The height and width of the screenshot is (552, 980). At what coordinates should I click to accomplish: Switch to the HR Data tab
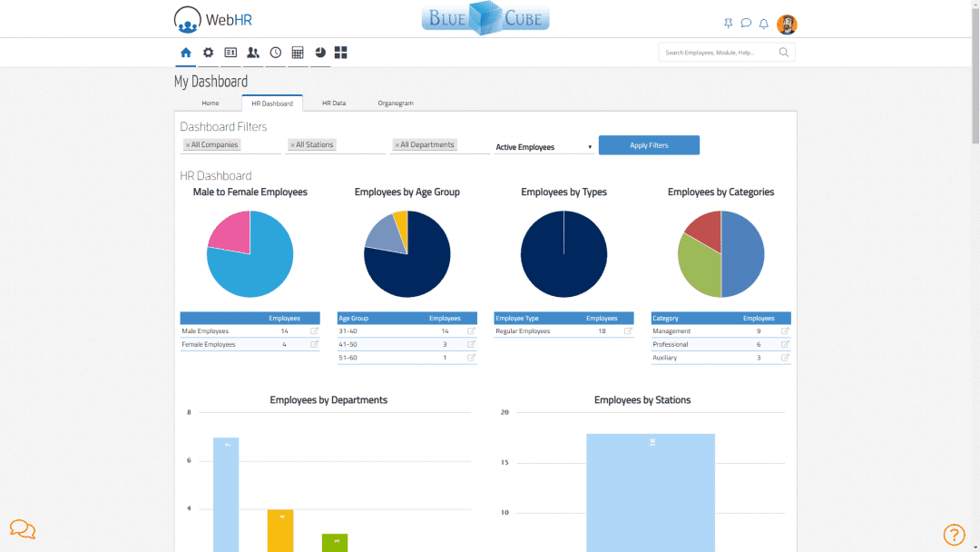(x=333, y=103)
